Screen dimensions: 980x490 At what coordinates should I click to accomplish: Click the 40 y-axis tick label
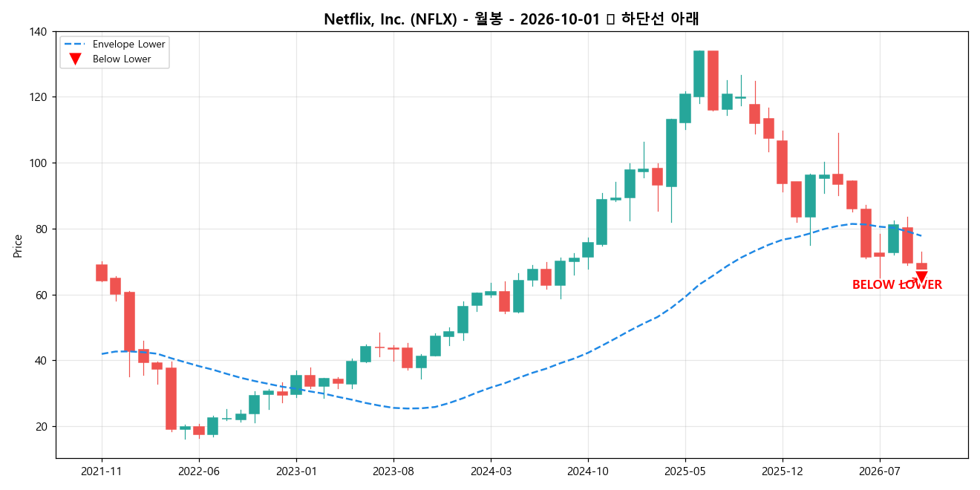point(42,361)
